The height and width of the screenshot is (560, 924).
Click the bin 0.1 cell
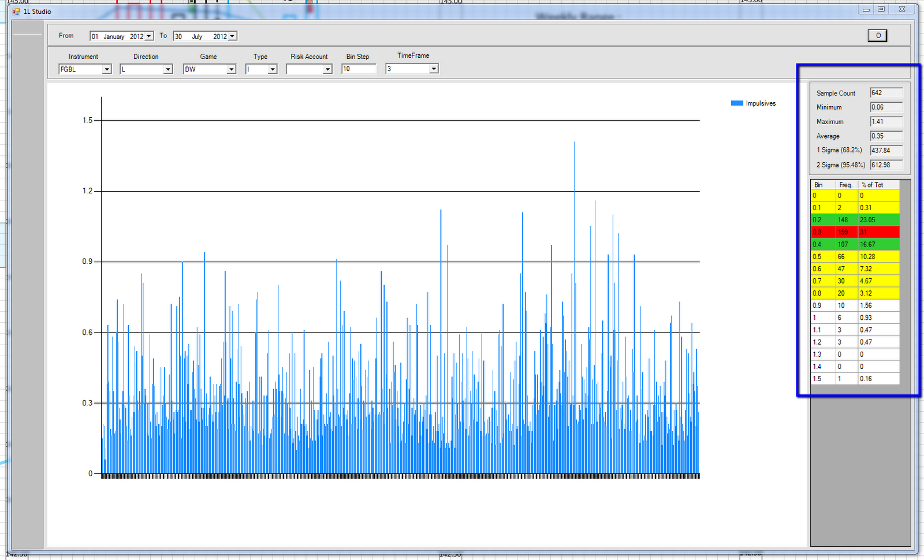click(x=824, y=208)
